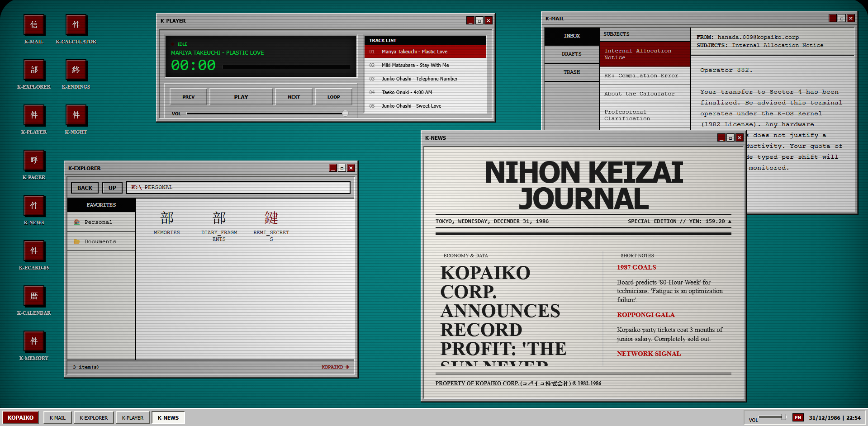868x426 pixels.
Task: Launch K-NEWS from the desktop icons
Action: [34, 210]
